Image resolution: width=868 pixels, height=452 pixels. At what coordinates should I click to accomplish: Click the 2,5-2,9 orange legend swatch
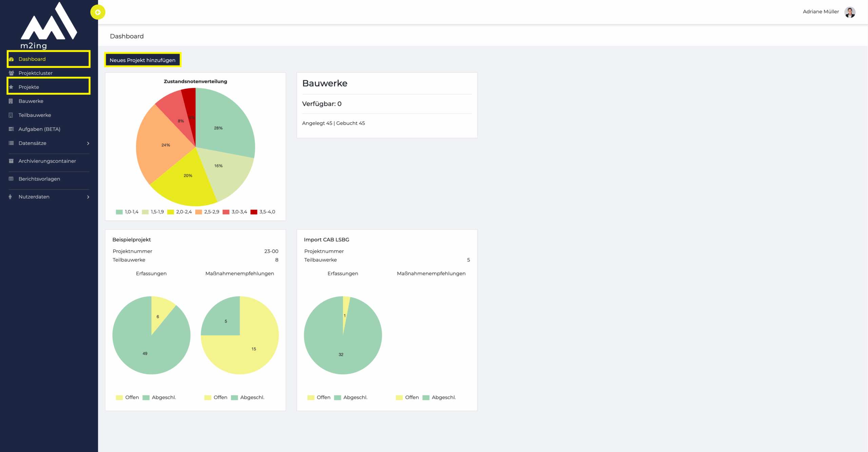coord(199,212)
